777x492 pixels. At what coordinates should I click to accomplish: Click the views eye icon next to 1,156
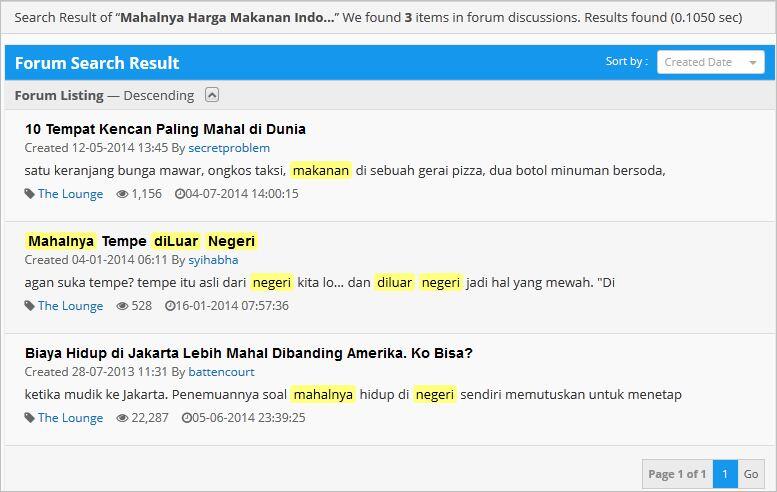click(x=122, y=194)
